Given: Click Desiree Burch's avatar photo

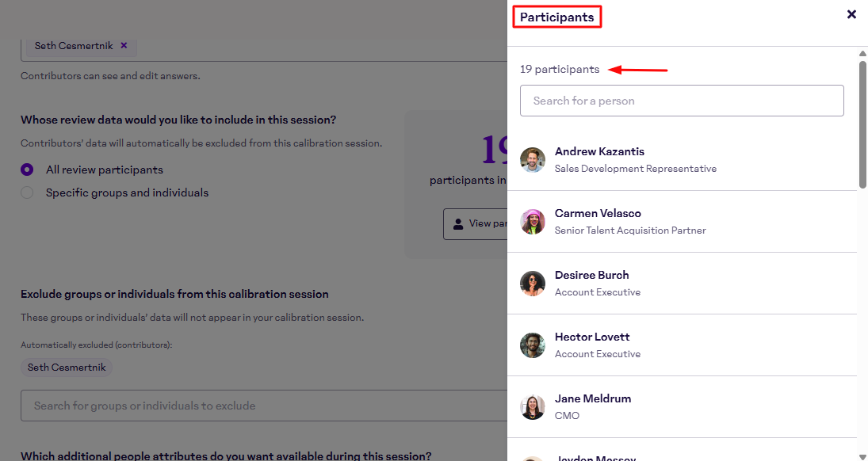Looking at the screenshot, I should click(533, 284).
